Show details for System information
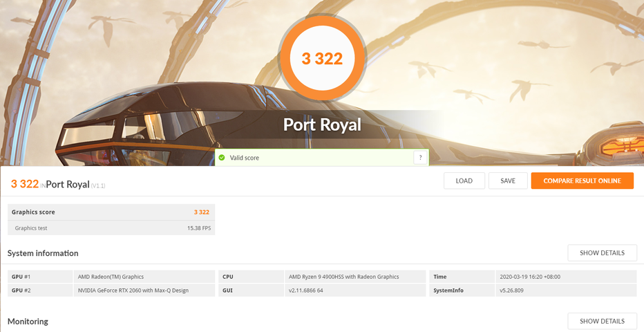 602,253
